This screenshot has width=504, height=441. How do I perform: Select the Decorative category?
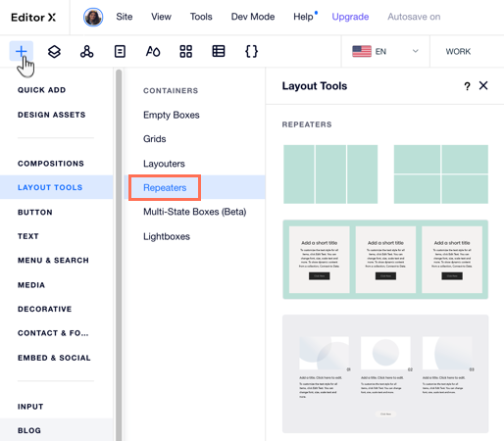pos(45,309)
